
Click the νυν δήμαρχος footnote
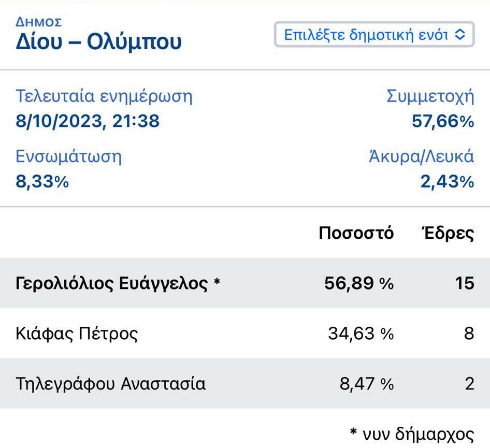[412, 434]
